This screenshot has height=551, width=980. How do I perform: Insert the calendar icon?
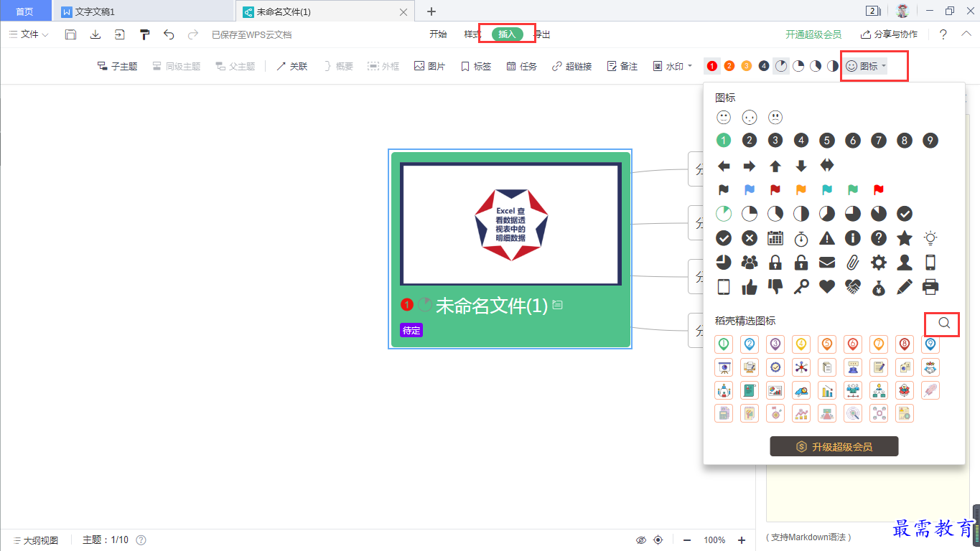tap(775, 238)
